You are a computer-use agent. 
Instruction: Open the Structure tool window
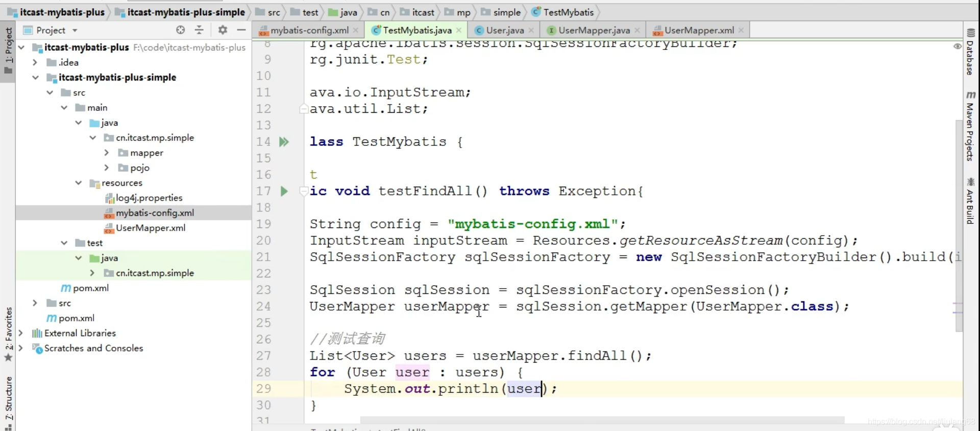coord(9,402)
